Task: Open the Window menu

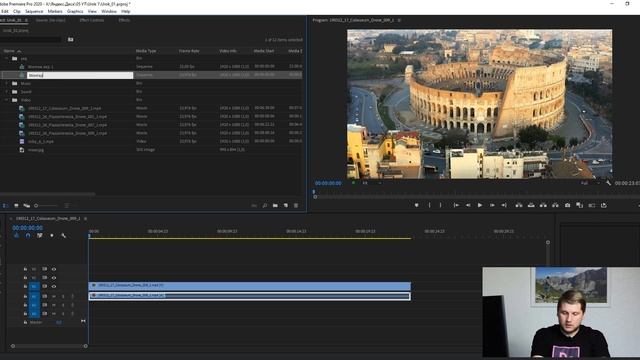Action: [109, 11]
